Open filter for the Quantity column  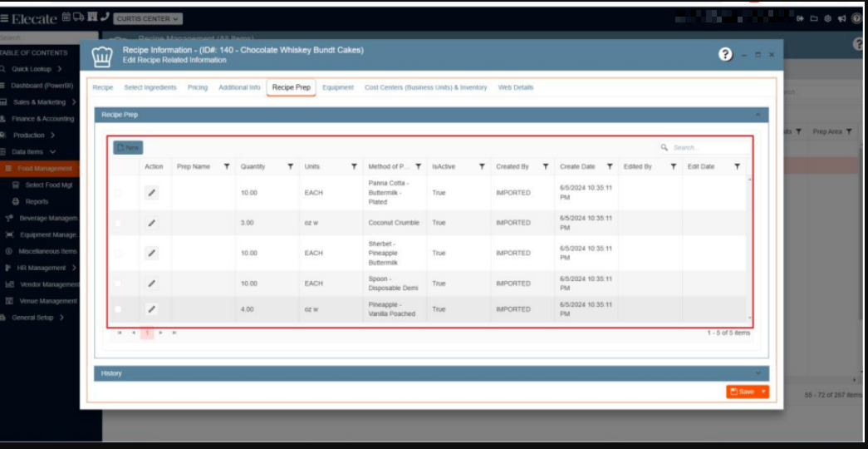pyautogui.click(x=290, y=167)
